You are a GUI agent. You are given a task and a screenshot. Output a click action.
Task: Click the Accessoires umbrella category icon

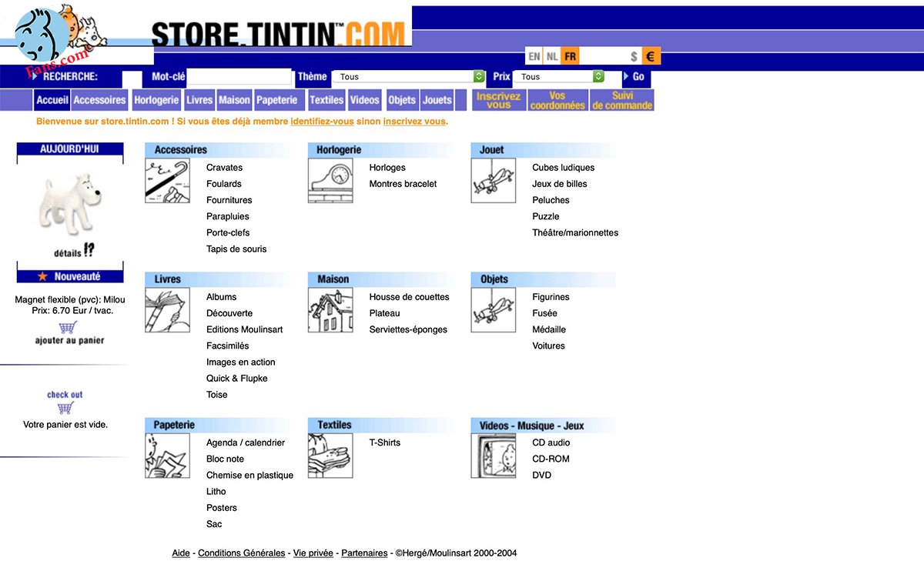pyautogui.click(x=167, y=181)
